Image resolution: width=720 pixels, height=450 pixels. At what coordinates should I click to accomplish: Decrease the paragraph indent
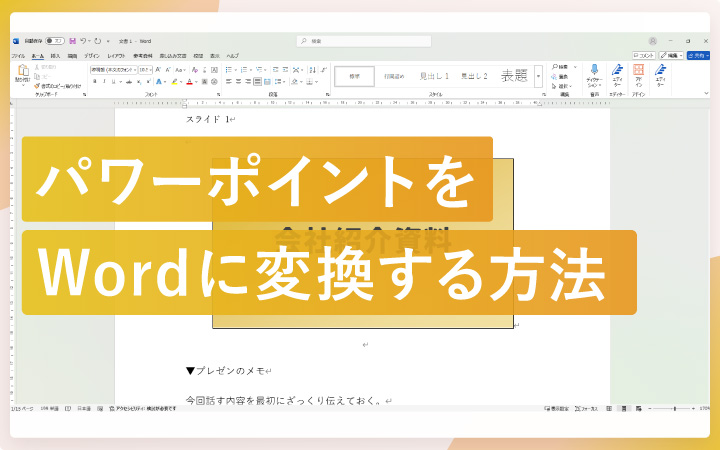click(276, 70)
